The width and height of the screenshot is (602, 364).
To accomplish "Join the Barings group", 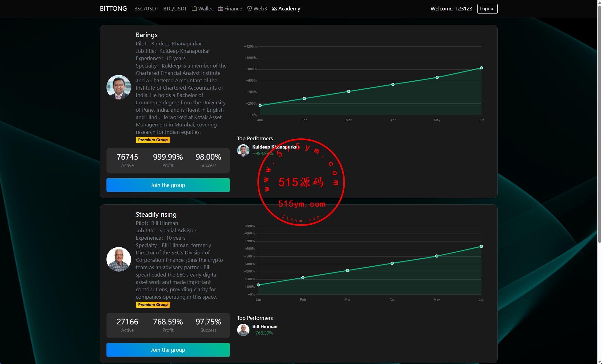I will click(x=168, y=185).
